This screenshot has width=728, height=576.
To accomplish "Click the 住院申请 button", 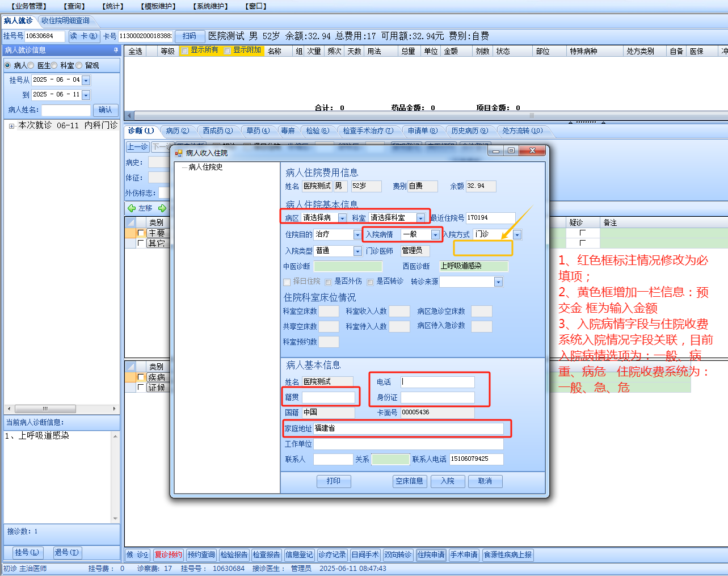I will [x=431, y=555].
